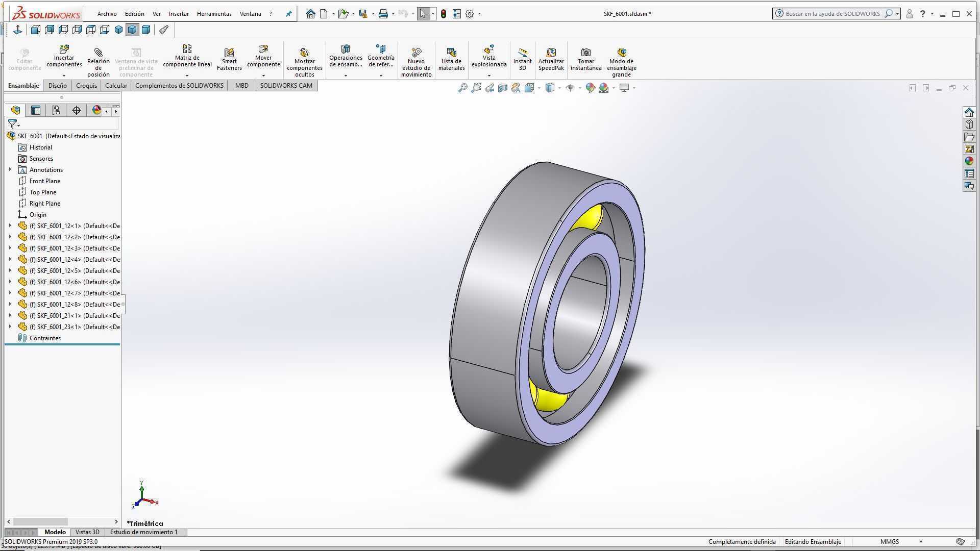Open PropertyManager tab icon
980x551 pixels.
pos(36,110)
